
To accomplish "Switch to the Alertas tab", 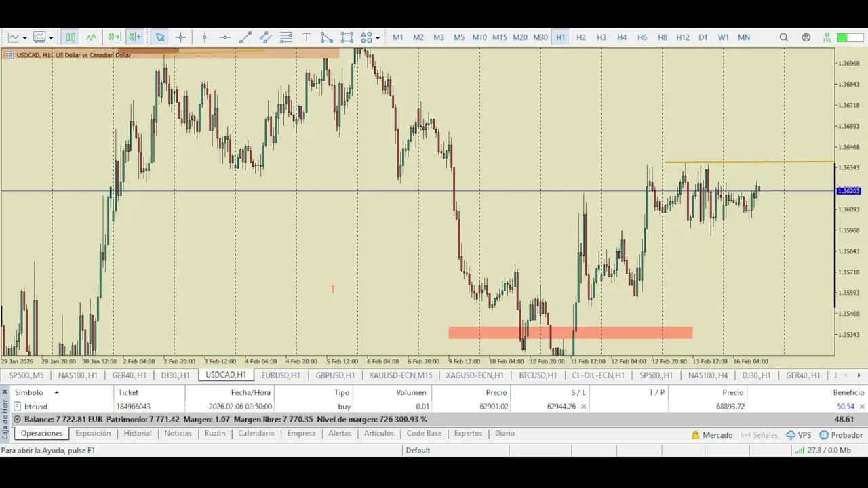I will [x=340, y=434].
